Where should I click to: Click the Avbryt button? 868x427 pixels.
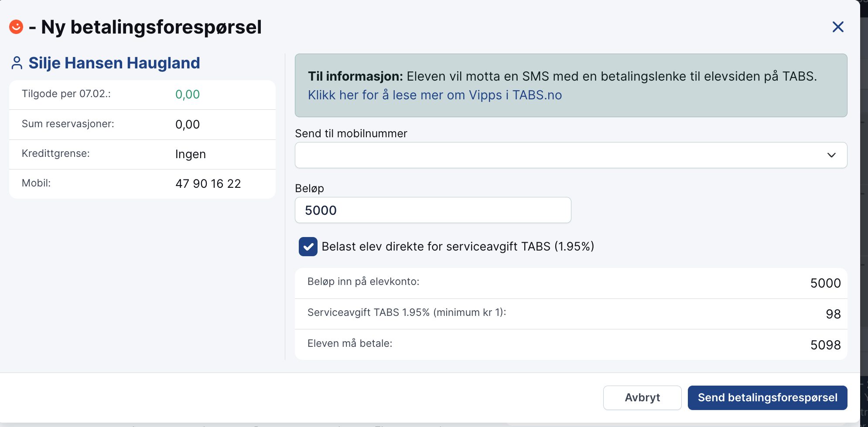click(642, 397)
